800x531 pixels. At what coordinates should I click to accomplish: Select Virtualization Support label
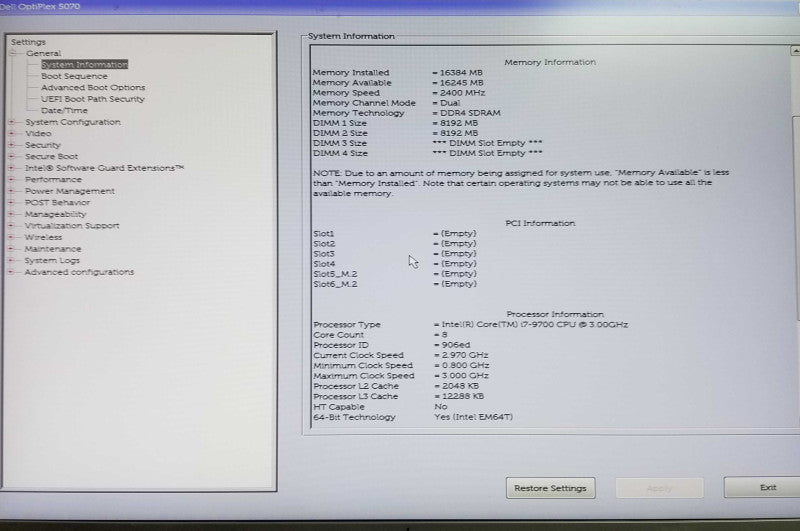pos(72,225)
